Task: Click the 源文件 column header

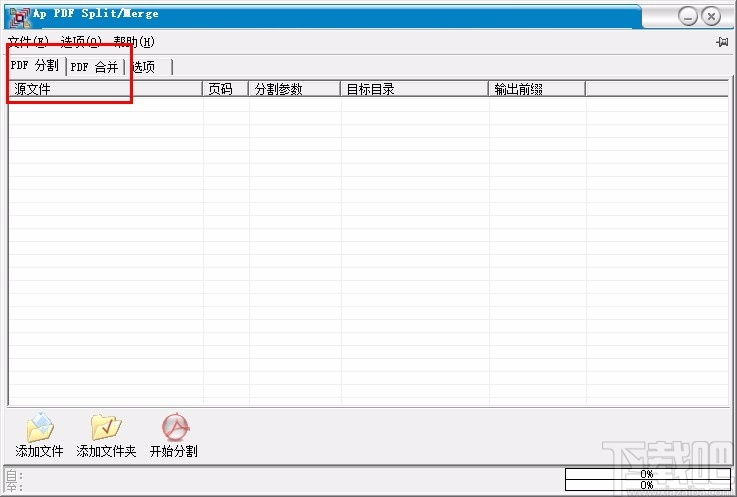Action: coord(105,88)
